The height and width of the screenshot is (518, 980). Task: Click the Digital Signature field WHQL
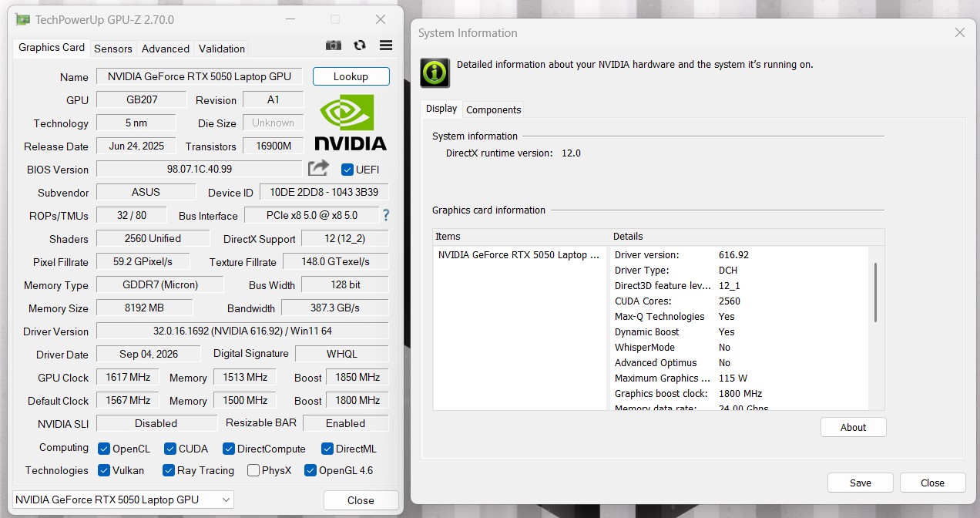(342, 354)
